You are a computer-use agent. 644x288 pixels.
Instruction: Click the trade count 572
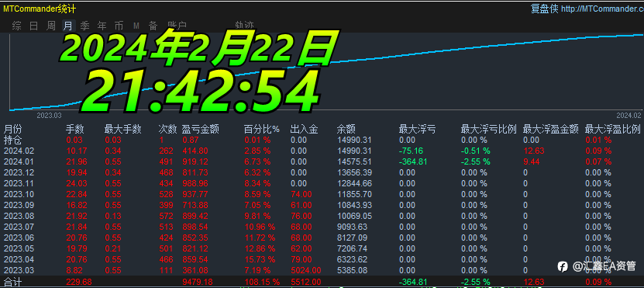[x=166, y=216]
